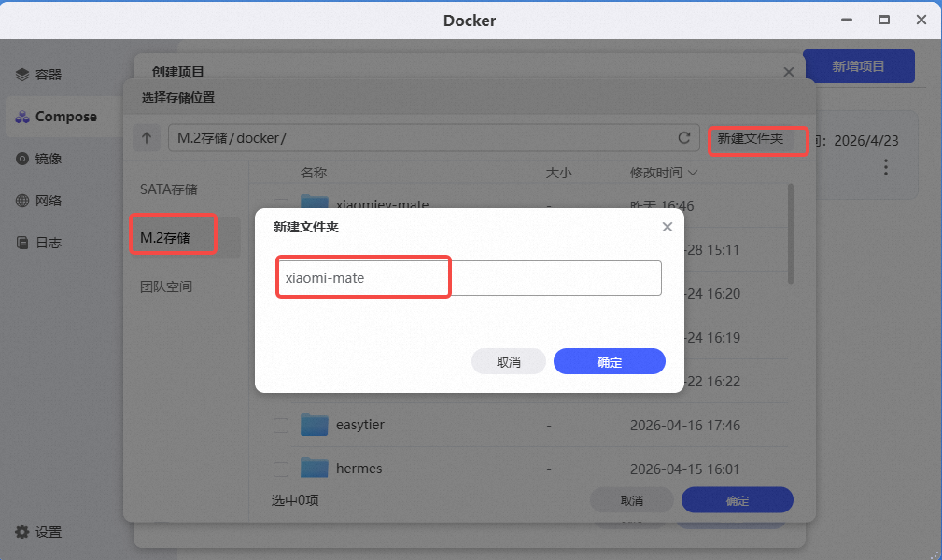This screenshot has width=942, height=560.
Task: Open the 镜像 page in the sidebar
Action: point(38,159)
